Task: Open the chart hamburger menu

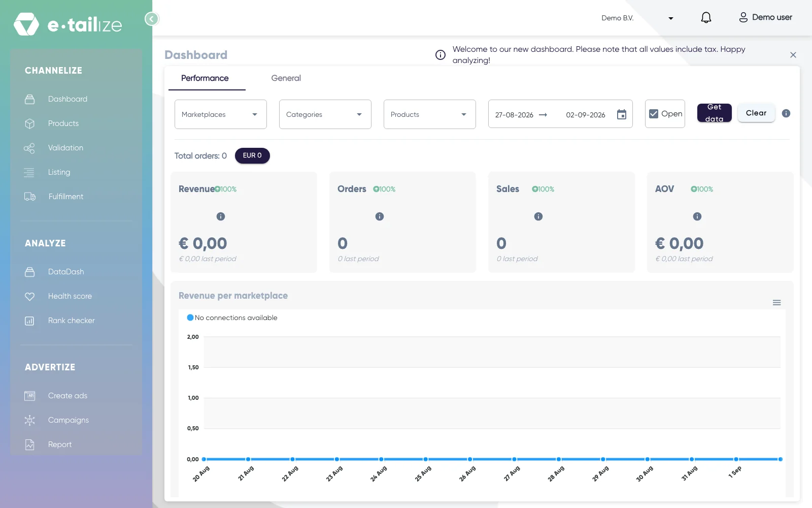Action: coord(777,303)
